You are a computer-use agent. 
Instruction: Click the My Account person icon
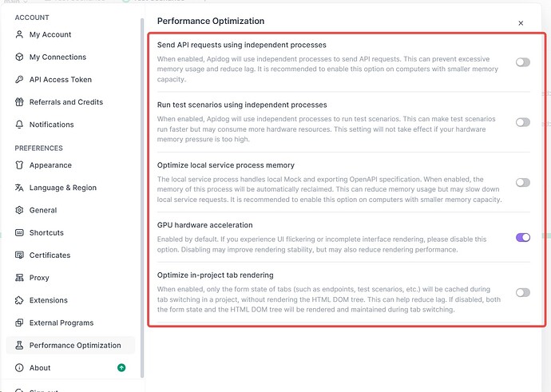pyautogui.click(x=19, y=35)
